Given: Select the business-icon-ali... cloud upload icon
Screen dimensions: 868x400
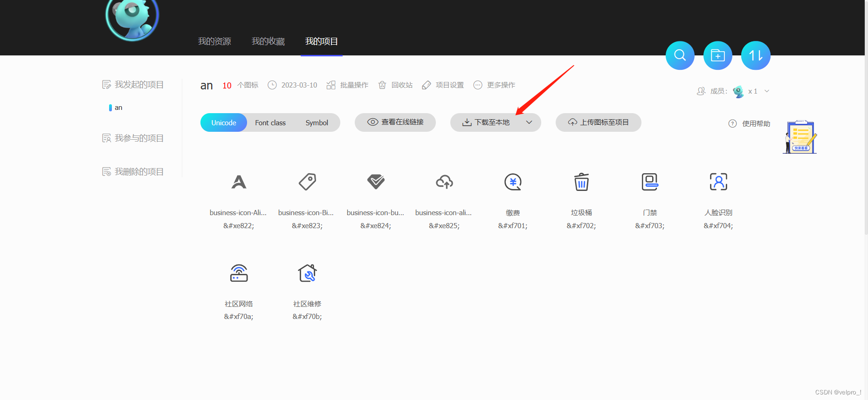Looking at the screenshot, I should pyautogui.click(x=444, y=182).
